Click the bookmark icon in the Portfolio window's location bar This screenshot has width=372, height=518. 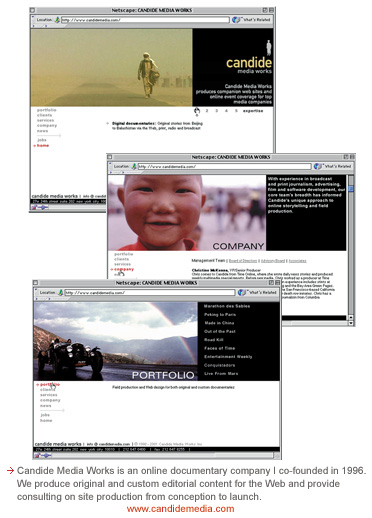[60, 293]
